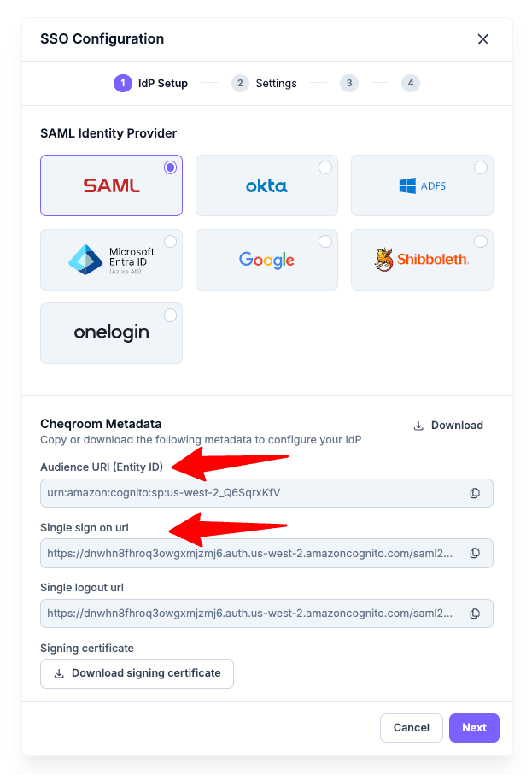Click the Single logout url field
Image resolution: width=532 pixels, height=775 pixels.
point(266,614)
